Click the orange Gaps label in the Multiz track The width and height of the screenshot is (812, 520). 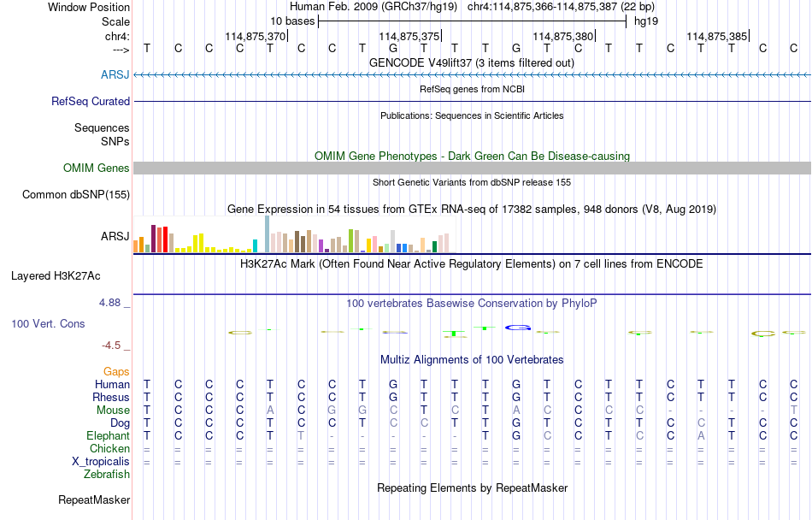116,371
